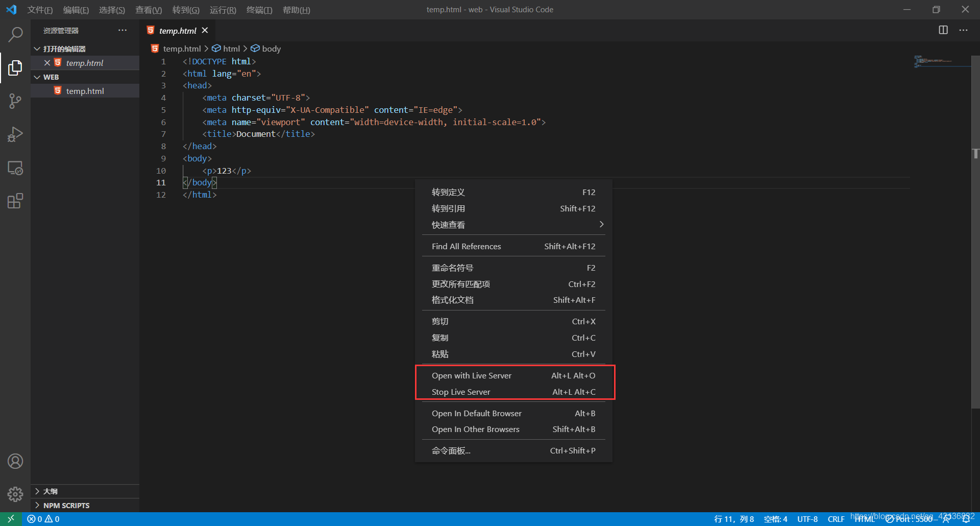Close temp.html in open editors list
Viewport: 980px width, 526px height.
47,63
